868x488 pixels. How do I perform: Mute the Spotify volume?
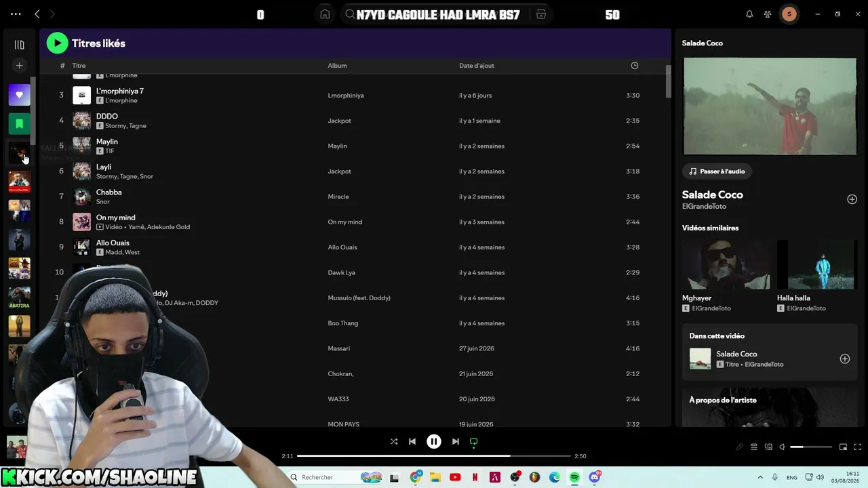point(782,447)
